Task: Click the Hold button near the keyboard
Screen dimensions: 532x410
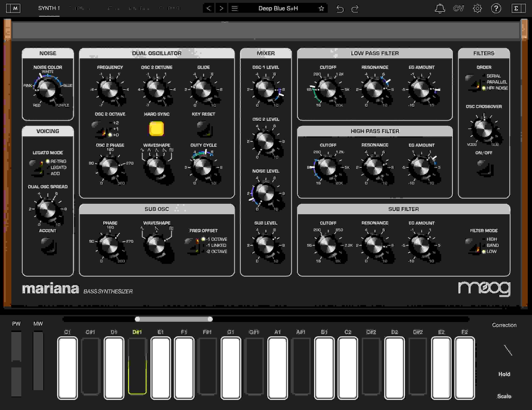Action: 504,374
